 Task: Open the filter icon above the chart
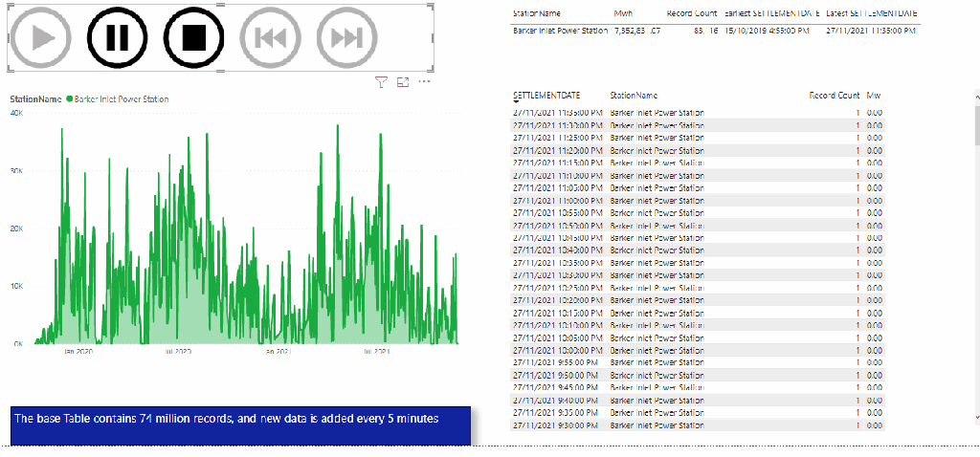tap(381, 83)
